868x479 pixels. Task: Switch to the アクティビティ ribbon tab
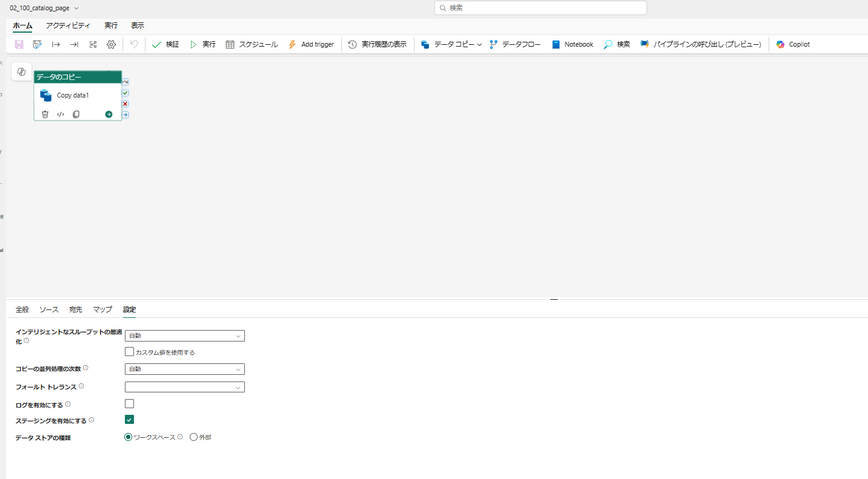(x=68, y=25)
